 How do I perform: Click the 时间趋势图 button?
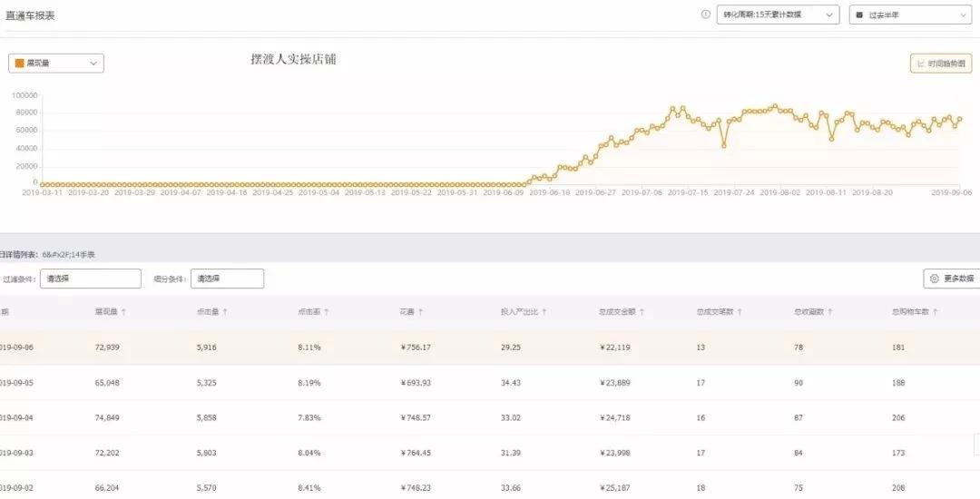942,64
